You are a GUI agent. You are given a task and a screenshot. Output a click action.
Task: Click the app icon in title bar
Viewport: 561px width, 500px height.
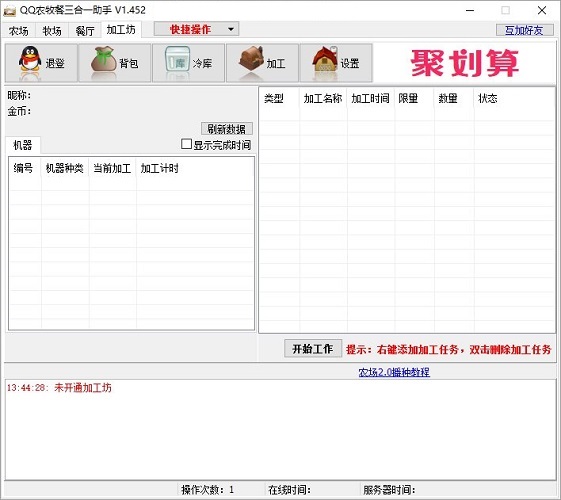pos(10,11)
